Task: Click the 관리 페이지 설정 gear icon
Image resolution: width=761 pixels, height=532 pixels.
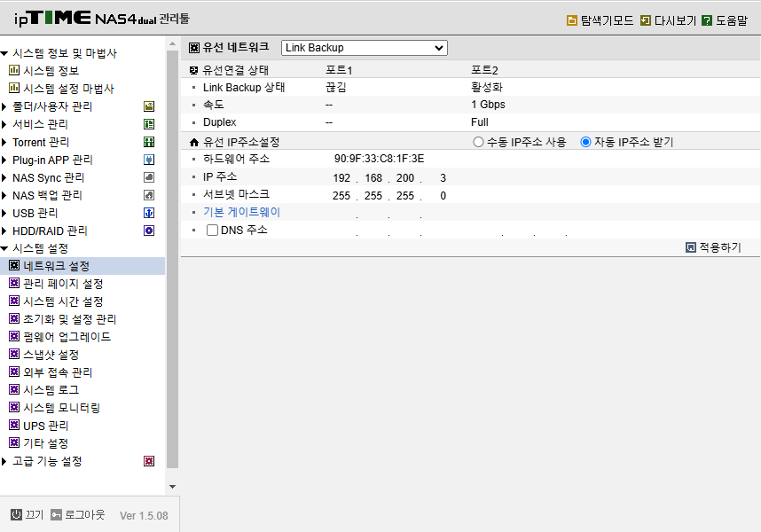Action: (x=14, y=283)
